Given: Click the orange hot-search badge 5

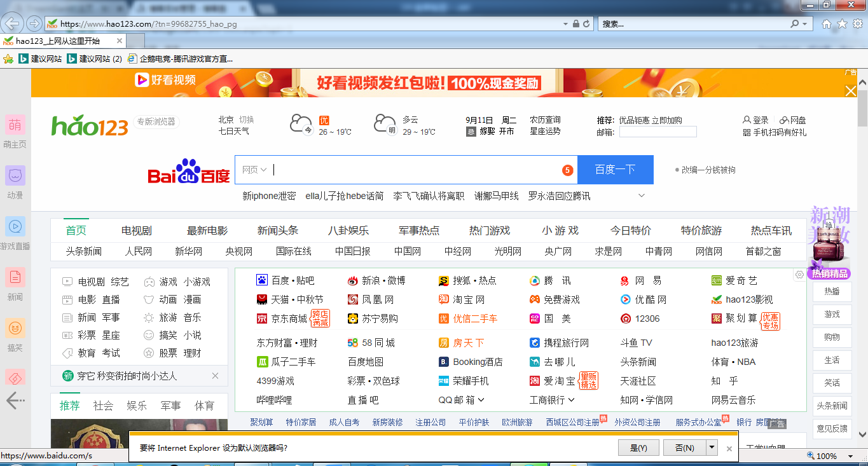Looking at the screenshot, I should coord(567,170).
